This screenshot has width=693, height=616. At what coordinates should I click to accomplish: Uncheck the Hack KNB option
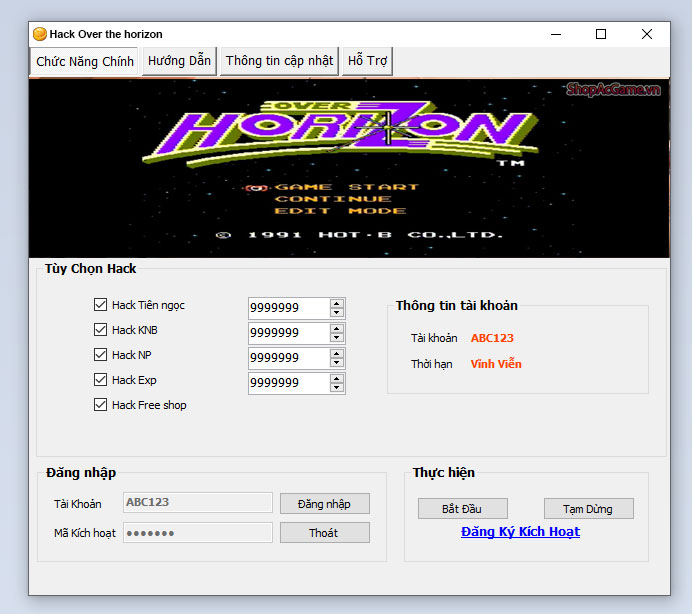pos(100,330)
